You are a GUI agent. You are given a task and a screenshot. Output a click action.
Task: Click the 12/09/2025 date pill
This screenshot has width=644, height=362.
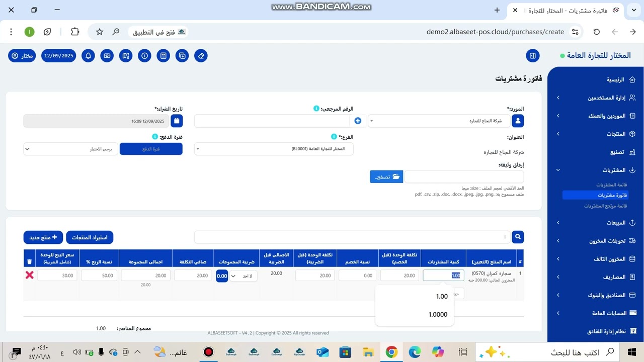(59, 56)
